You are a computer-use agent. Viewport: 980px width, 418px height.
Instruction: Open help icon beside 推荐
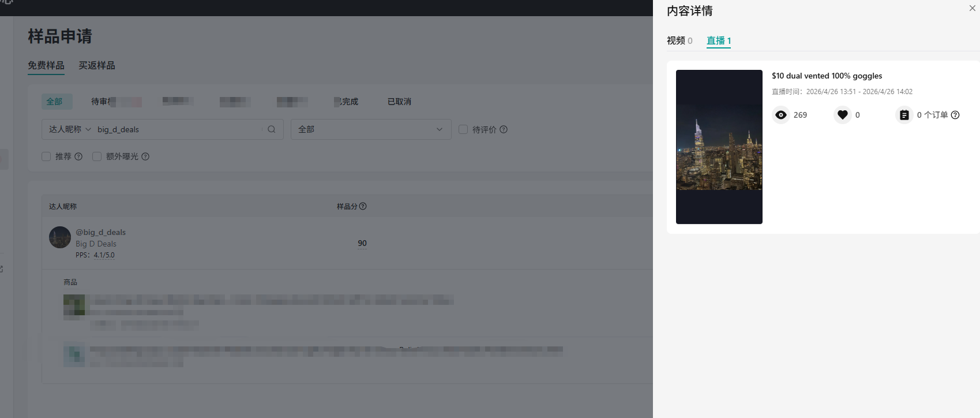78,156
